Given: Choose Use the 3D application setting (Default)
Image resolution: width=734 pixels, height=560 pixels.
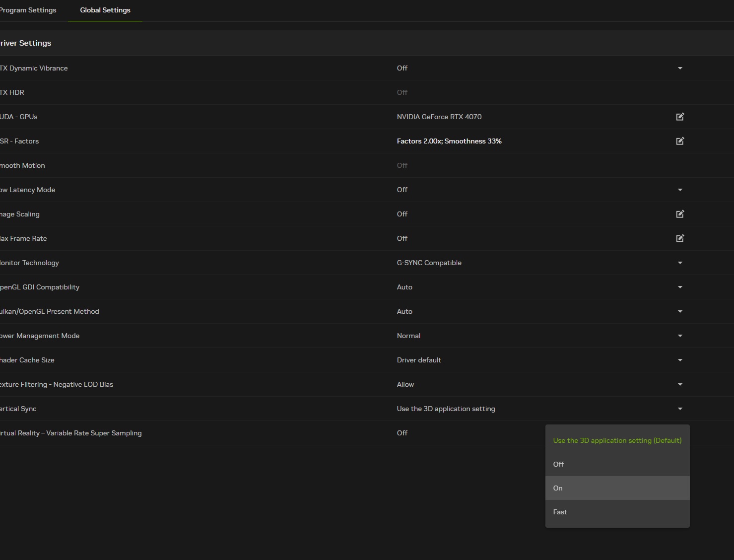Looking at the screenshot, I should click(x=617, y=440).
